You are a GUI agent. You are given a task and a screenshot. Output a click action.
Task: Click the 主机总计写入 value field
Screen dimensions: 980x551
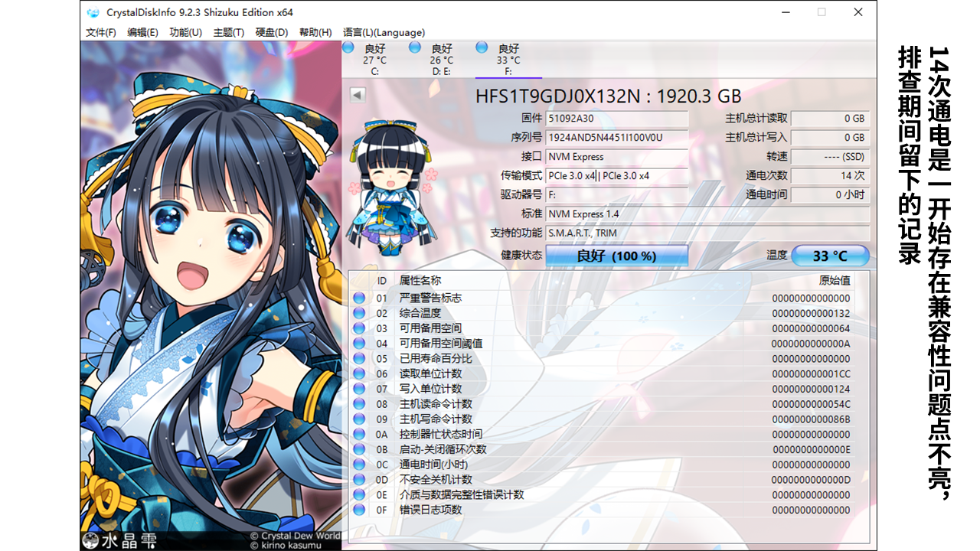(831, 138)
